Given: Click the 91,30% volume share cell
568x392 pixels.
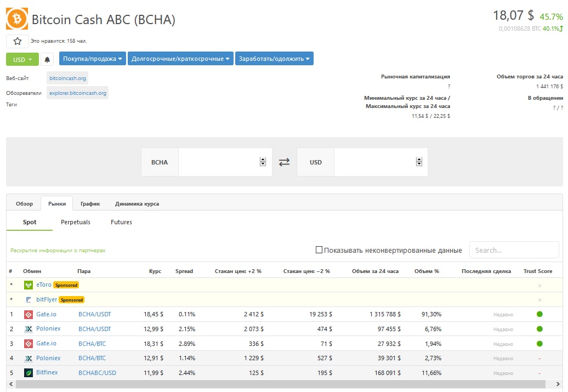Looking at the screenshot, I should click(x=431, y=315).
